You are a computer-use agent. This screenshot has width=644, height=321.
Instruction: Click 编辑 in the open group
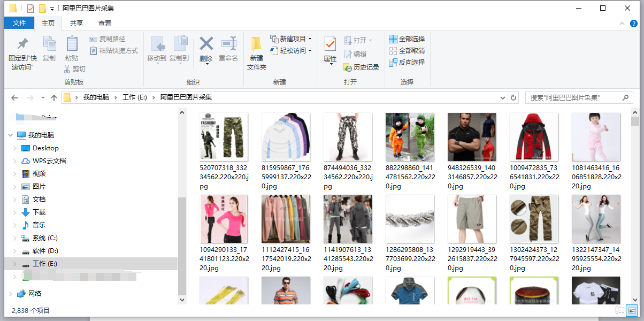click(x=355, y=54)
